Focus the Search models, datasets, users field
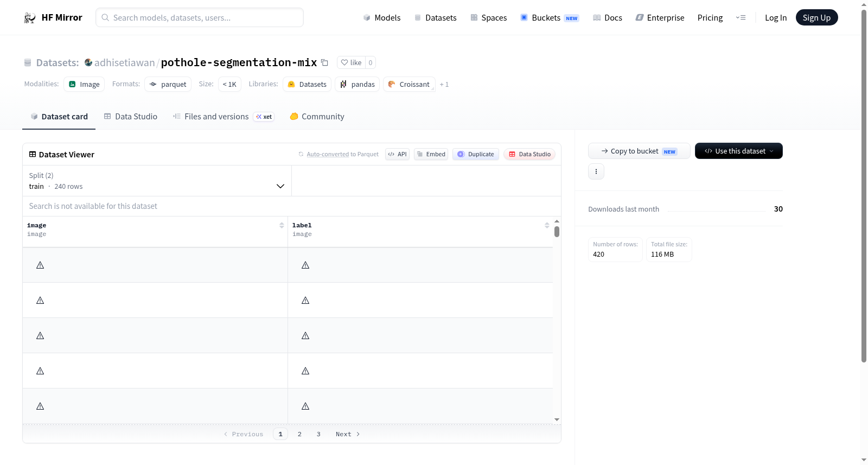The width and height of the screenshot is (868, 465). coord(200,17)
